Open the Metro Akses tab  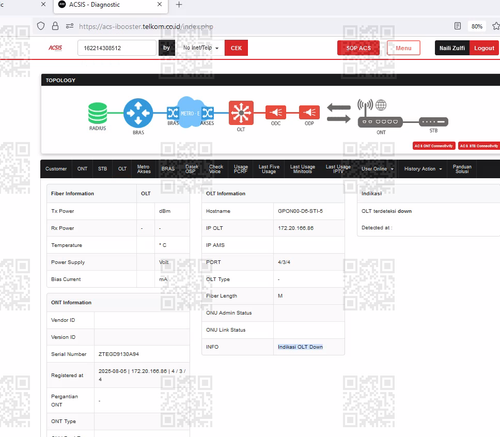point(144,169)
